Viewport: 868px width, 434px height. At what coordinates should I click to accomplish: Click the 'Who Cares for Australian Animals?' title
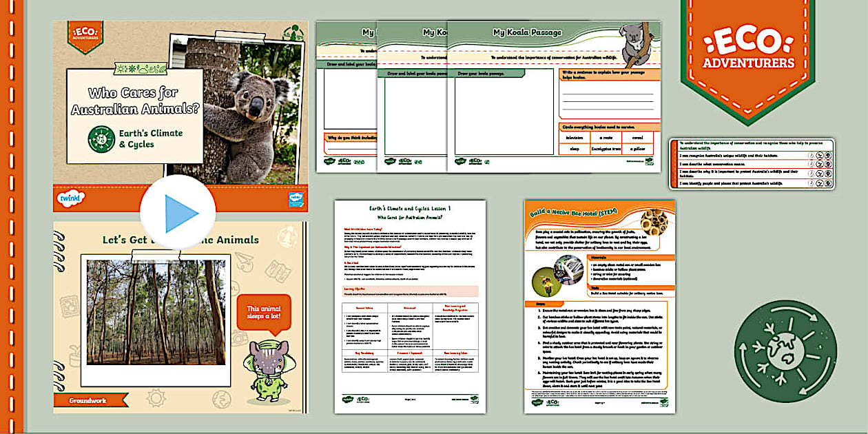click(134, 101)
